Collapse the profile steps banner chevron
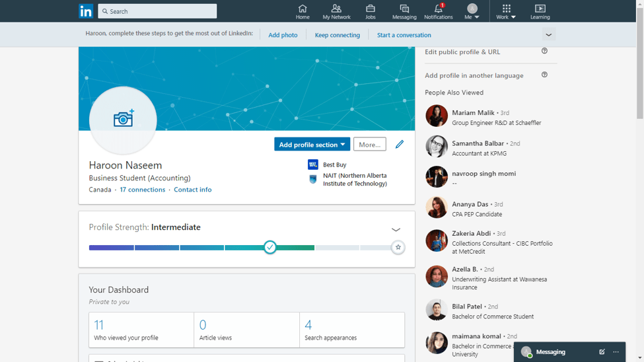The image size is (644, 362). click(548, 35)
